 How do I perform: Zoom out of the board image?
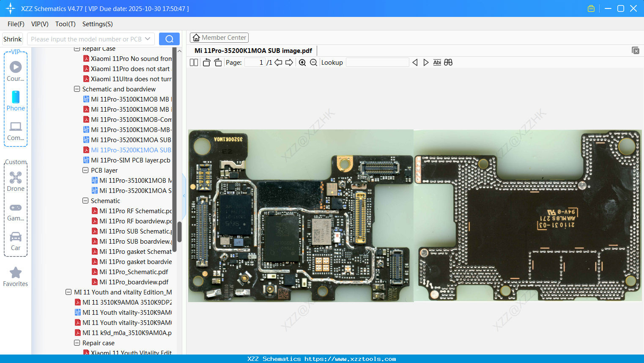pos(313,62)
